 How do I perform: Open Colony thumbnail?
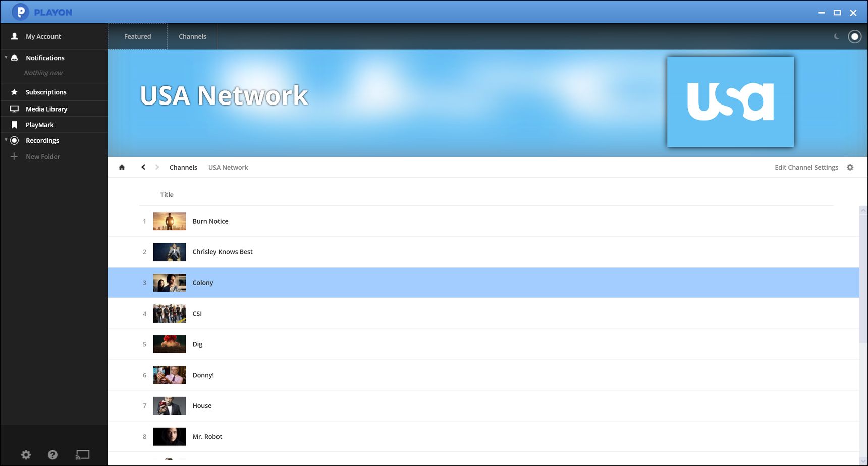click(x=169, y=283)
